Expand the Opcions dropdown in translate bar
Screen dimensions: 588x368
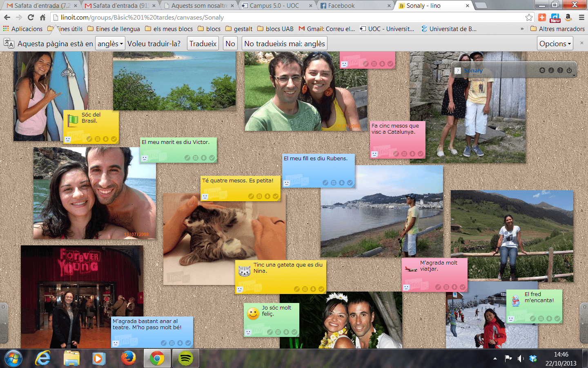[555, 44]
